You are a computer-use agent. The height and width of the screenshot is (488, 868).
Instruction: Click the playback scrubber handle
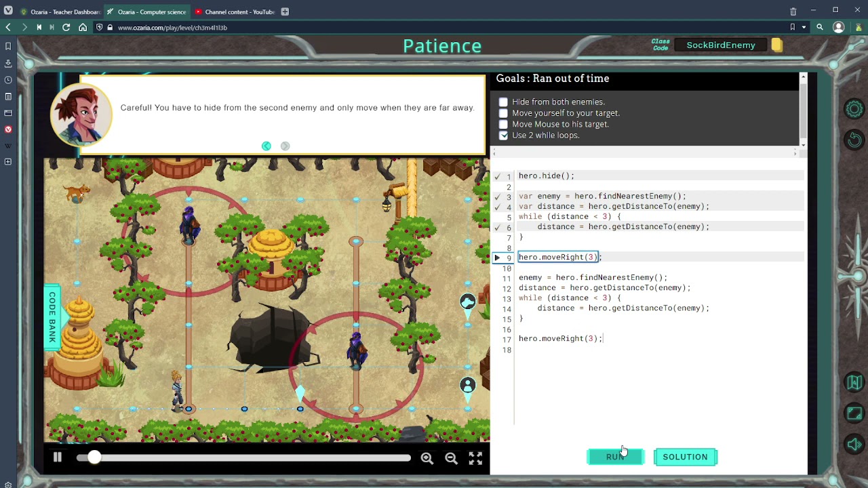pyautogui.click(x=94, y=458)
